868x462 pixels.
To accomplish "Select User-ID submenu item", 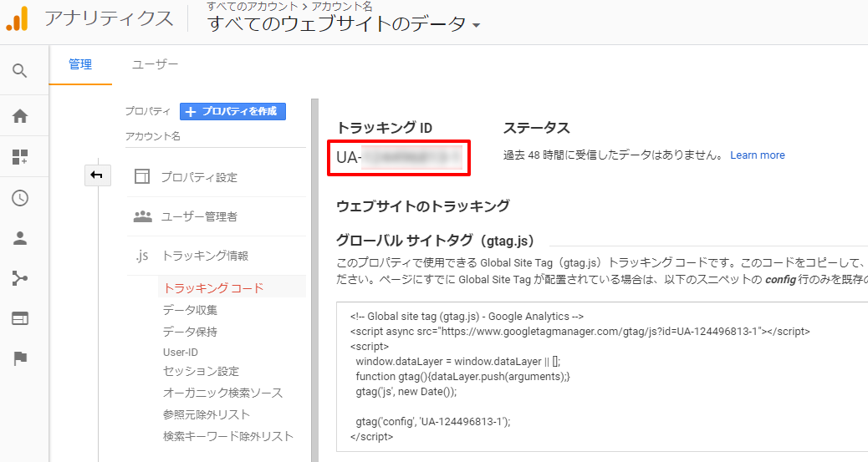I will point(181,353).
